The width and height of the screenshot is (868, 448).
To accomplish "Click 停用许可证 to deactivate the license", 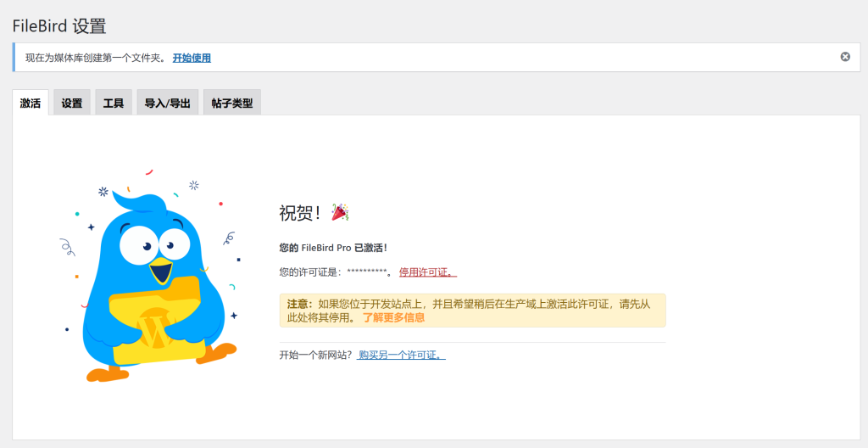I will (428, 272).
